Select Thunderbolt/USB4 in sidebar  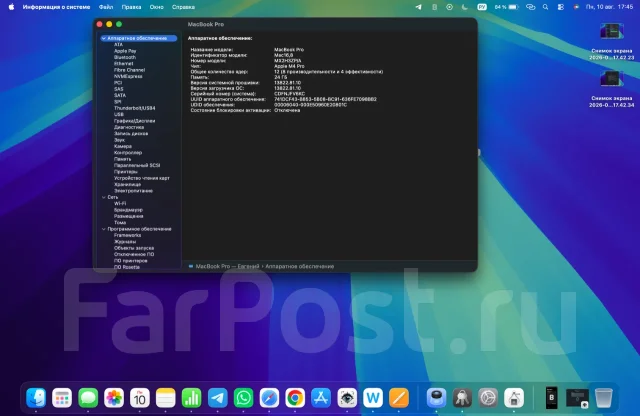(x=135, y=108)
